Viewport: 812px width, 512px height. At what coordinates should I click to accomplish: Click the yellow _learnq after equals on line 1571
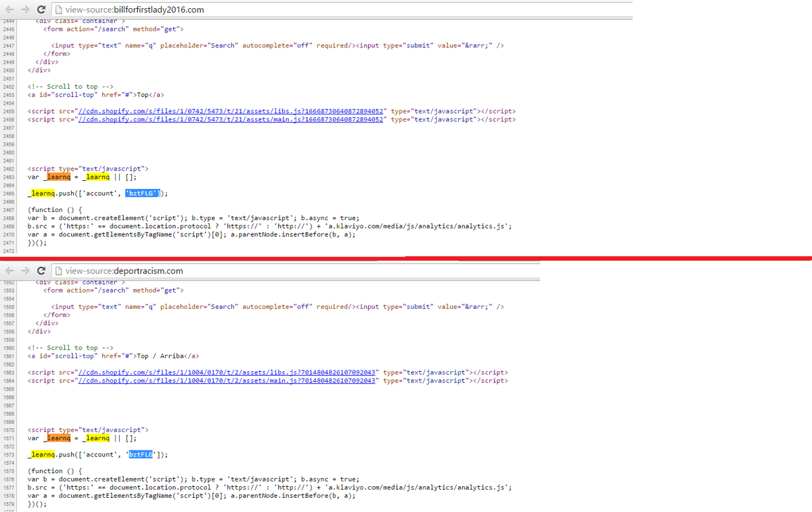[96, 438]
